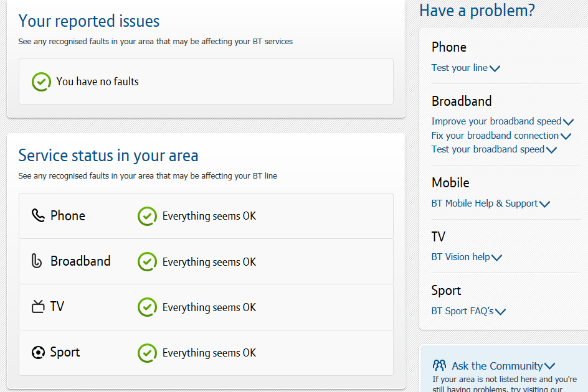Expand chevron next to Fix your broadband connection

click(x=566, y=136)
